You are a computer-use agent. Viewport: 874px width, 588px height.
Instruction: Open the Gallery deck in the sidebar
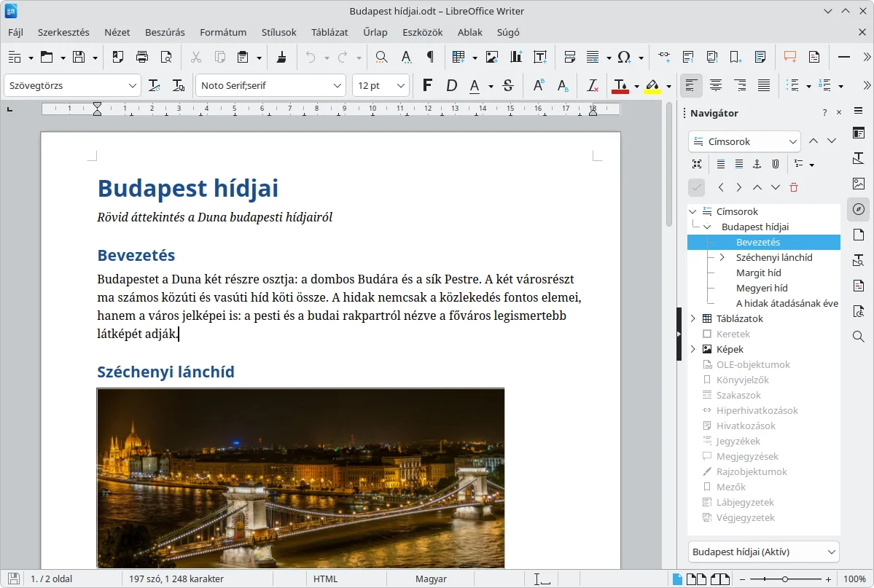point(859,184)
